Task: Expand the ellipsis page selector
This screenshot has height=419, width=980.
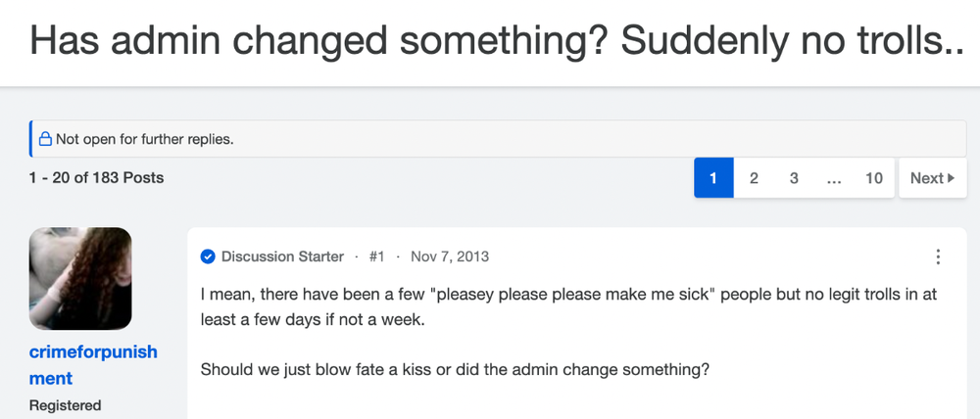Action: 834,178
